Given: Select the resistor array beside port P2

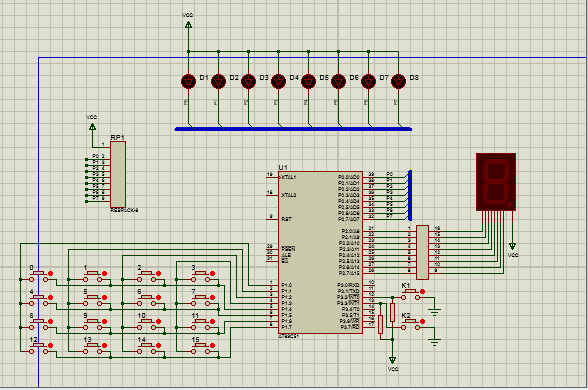Looking at the screenshot, I should 422,252.
